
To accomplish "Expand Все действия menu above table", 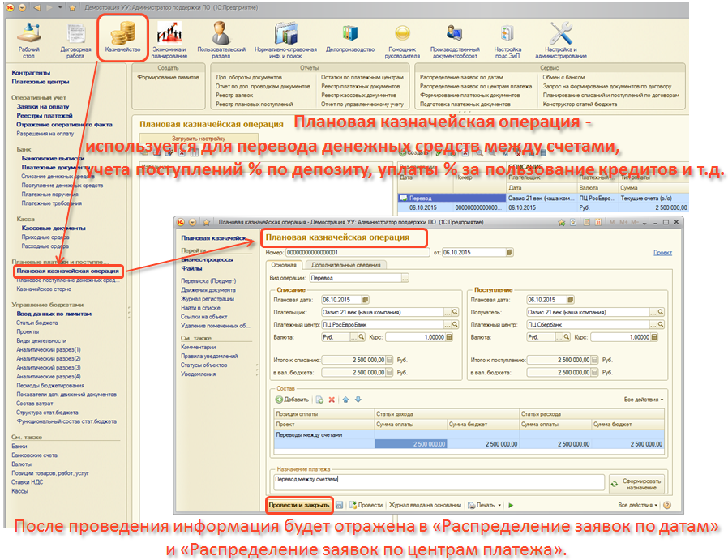I will click(x=644, y=400).
